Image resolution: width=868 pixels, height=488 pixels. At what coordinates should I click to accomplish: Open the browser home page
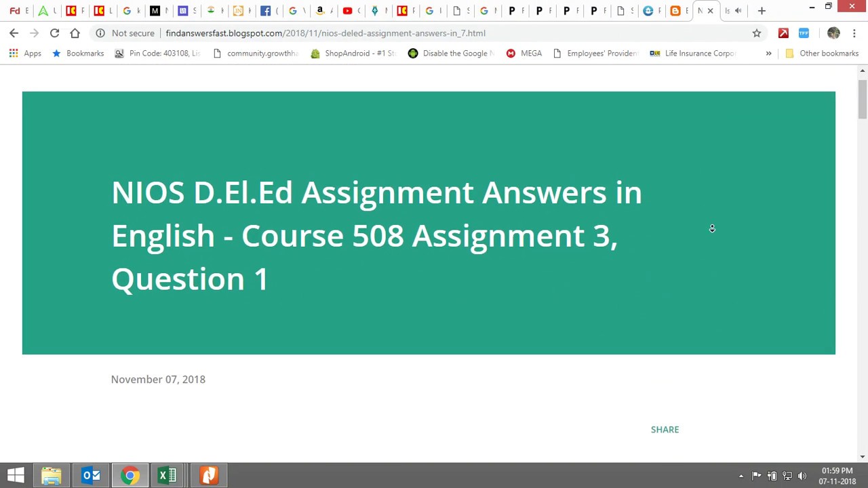click(x=75, y=33)
